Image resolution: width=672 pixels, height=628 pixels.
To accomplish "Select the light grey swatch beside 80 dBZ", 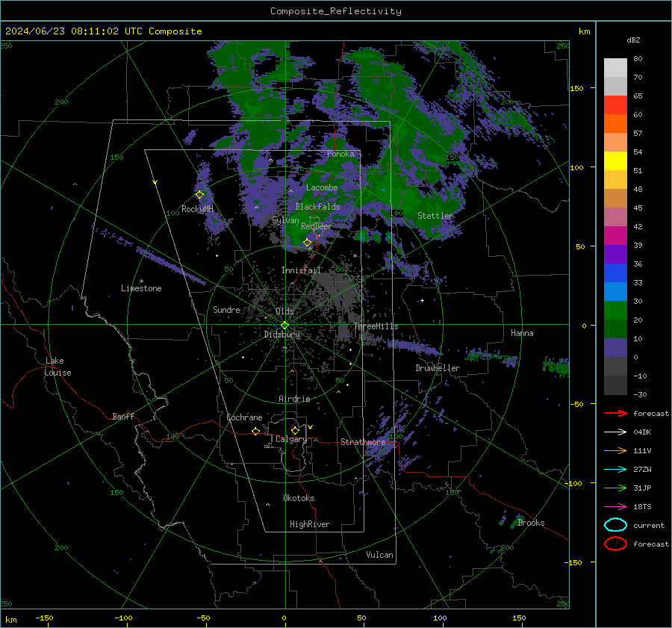I will point(615,67).
